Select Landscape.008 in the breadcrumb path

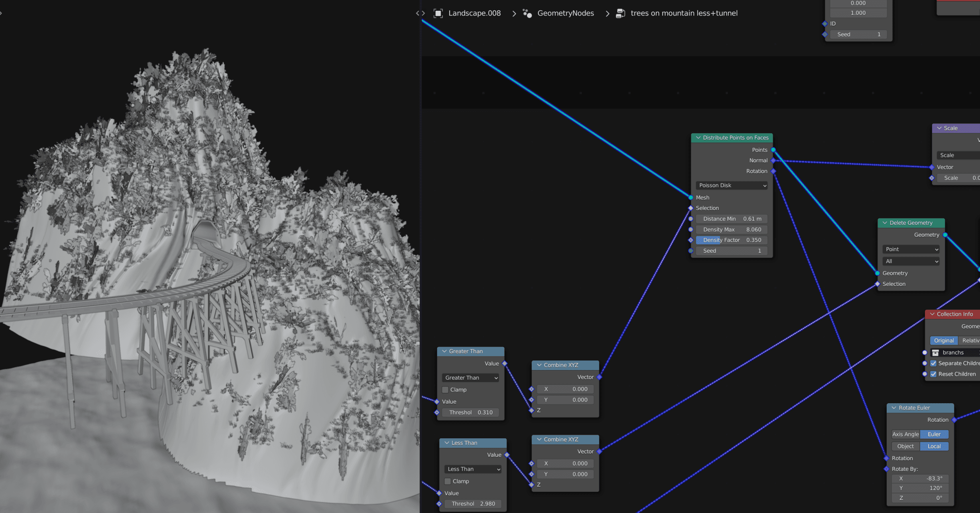tap(475, 13)
